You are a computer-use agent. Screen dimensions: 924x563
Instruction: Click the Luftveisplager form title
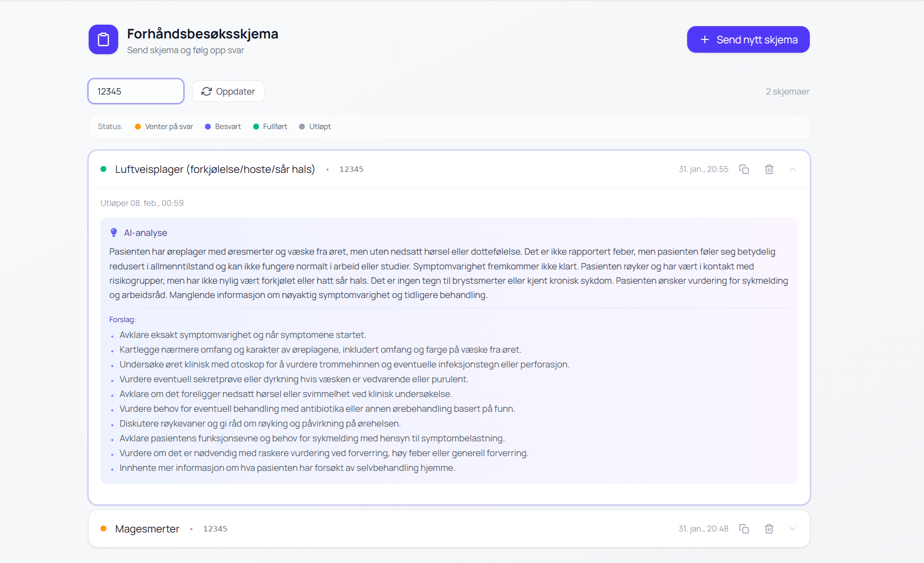[215, 169]
